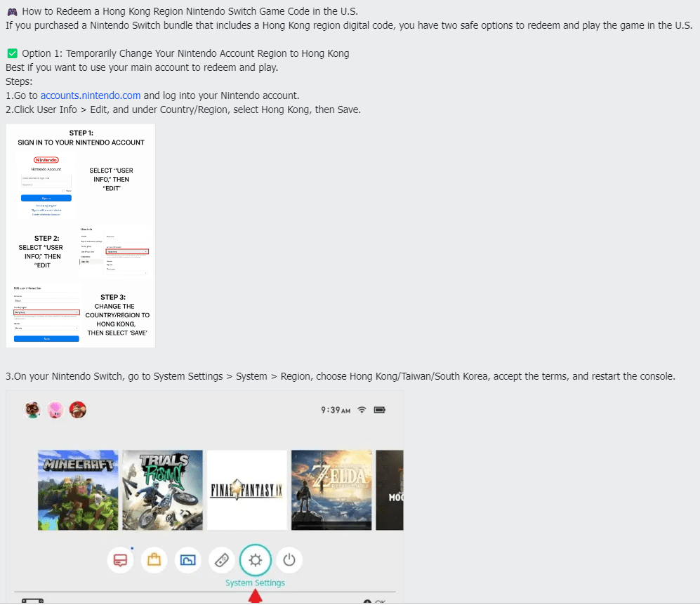This screenshot has height=605, width=700.
Task: Launch the Trials Rising game tile
Action: [162, 490]
